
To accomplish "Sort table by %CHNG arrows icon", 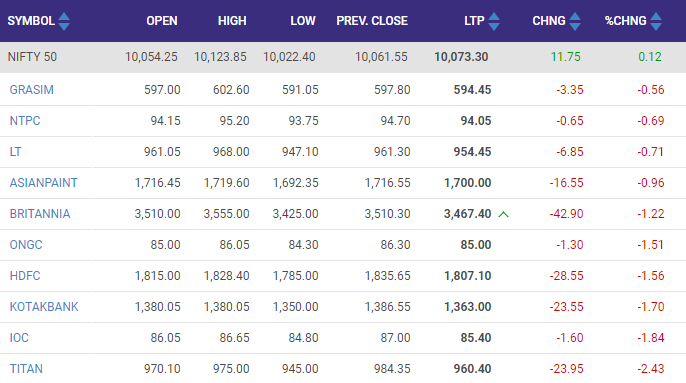I will tap(656, 21).
